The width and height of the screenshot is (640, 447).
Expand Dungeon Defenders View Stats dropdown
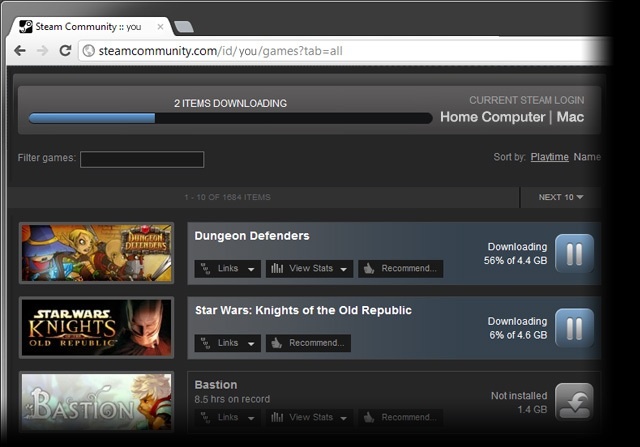coord(310,268)
